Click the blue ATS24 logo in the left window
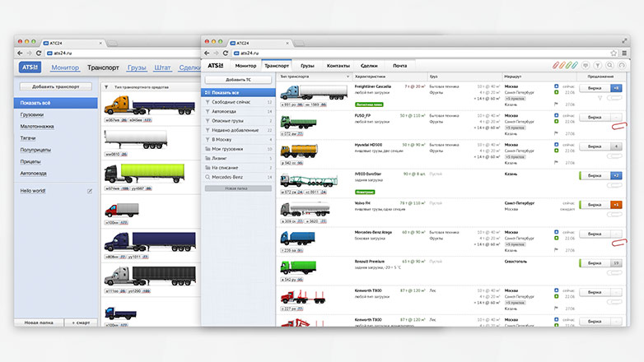 (x=30, y=67)
